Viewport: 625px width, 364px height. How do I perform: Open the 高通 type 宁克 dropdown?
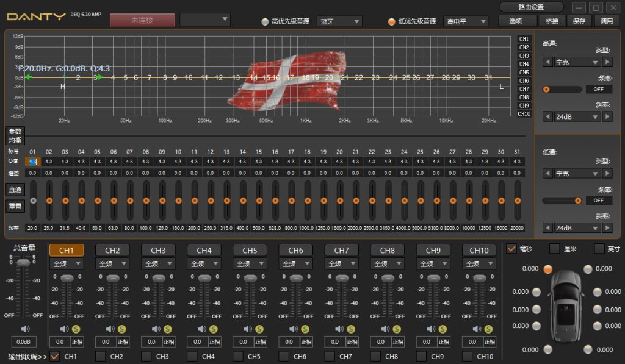[577, 62]
